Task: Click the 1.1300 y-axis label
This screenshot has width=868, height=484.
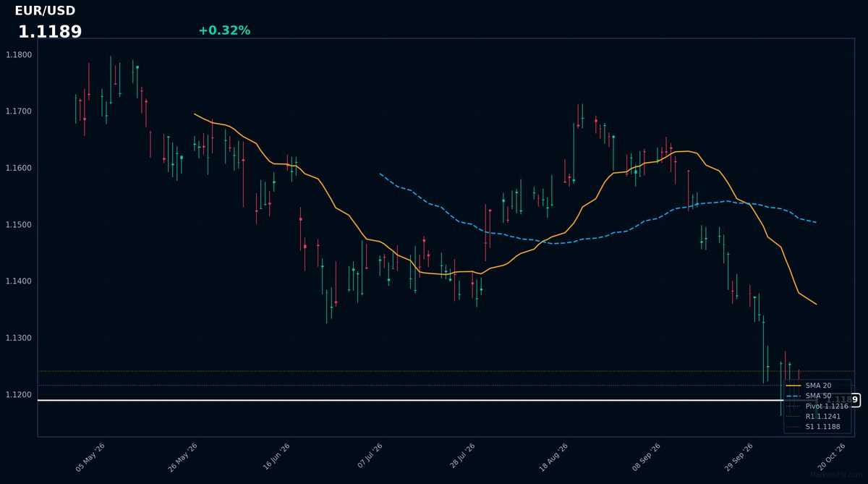Action: coord(18,338)
